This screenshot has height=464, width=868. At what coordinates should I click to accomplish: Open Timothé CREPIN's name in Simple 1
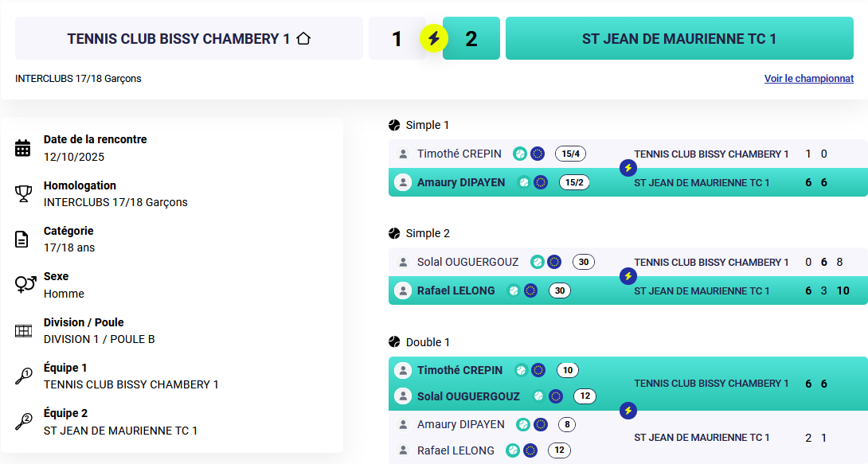(x=459, y=154)
